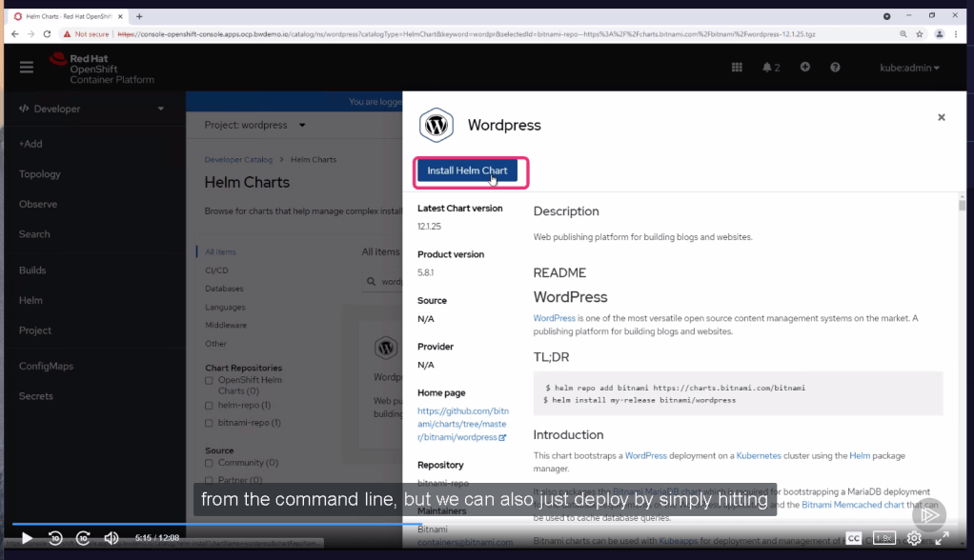Open the browser three-dot menu

(956, 34)
